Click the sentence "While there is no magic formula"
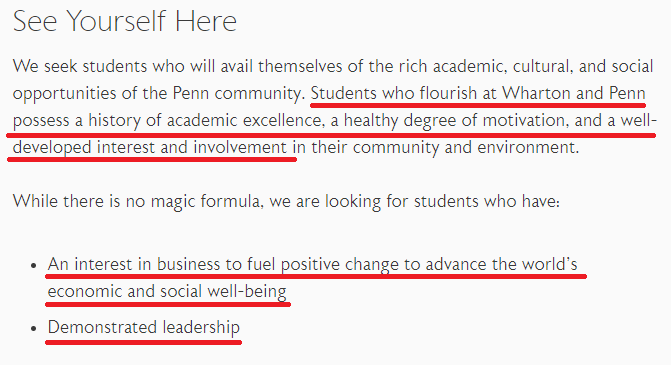 137,201
